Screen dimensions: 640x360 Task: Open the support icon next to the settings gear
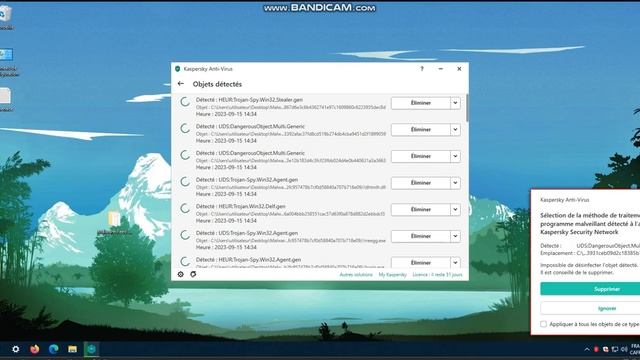193,274
